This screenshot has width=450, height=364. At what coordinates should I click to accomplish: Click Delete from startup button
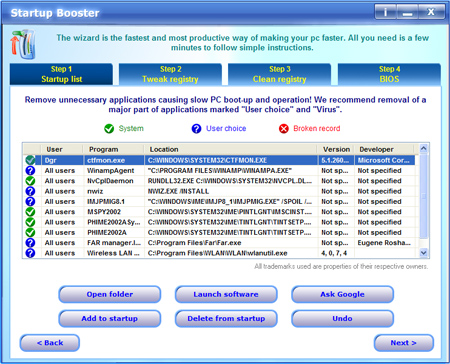click(x=226, y=319)
